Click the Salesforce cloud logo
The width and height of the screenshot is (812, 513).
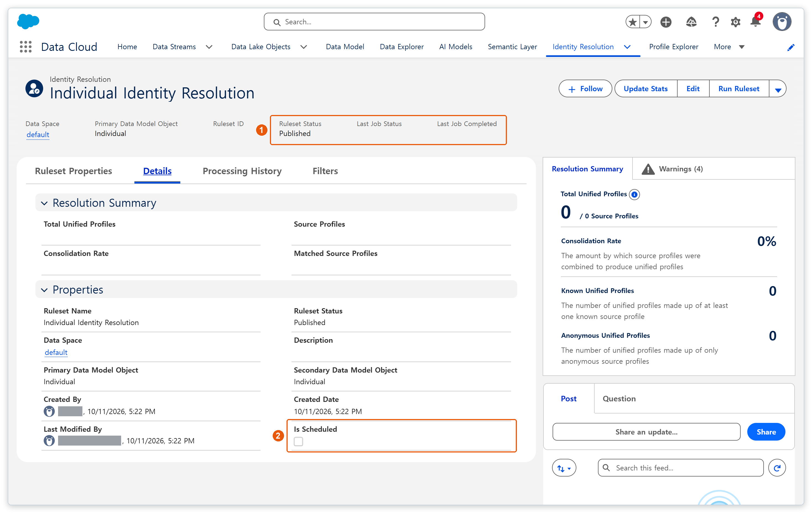[x=28, y=22]
